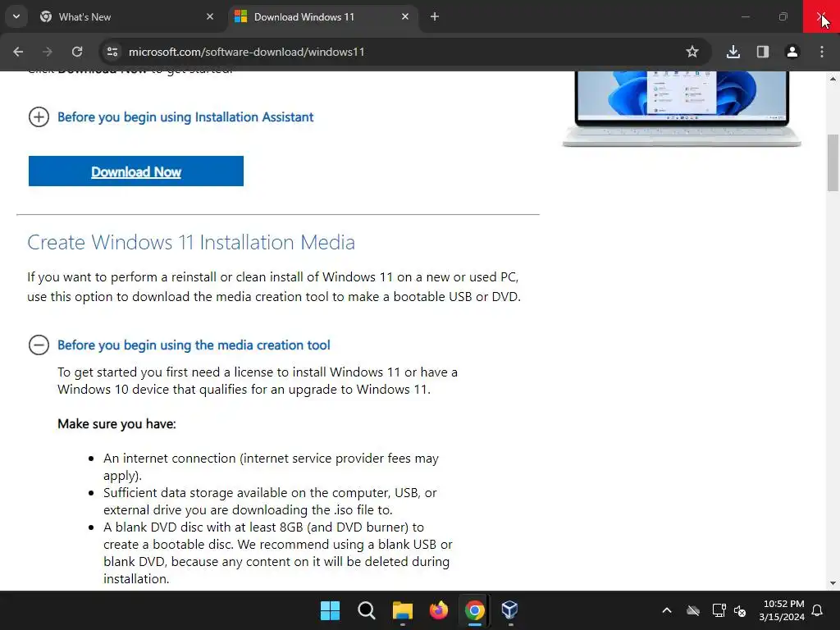The width and height of the screenshot is (840, 630).
Task: Close the Download Windows 11 tab
Action: tap(405, 17)
